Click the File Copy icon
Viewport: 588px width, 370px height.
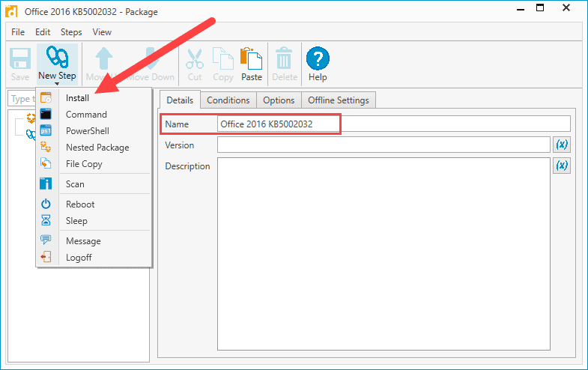coord(46,163)
